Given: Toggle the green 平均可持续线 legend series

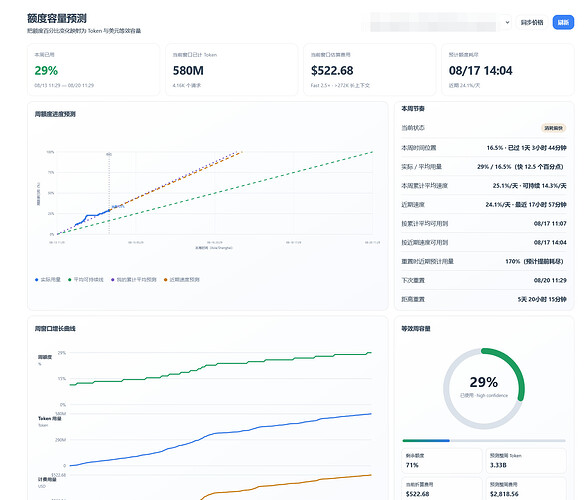Looking at the screenshot, I should (86, 279).
